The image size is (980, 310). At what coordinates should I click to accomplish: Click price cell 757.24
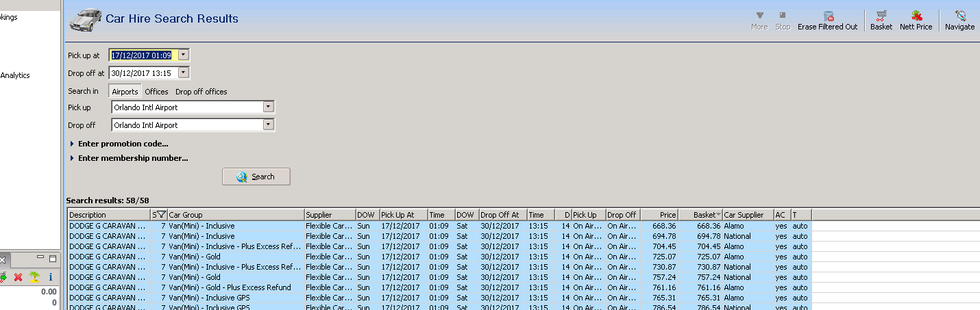coord(659,277)
